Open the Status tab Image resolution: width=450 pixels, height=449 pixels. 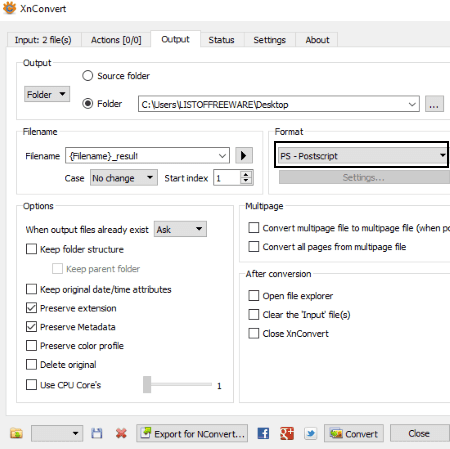[x=222, y=40]
